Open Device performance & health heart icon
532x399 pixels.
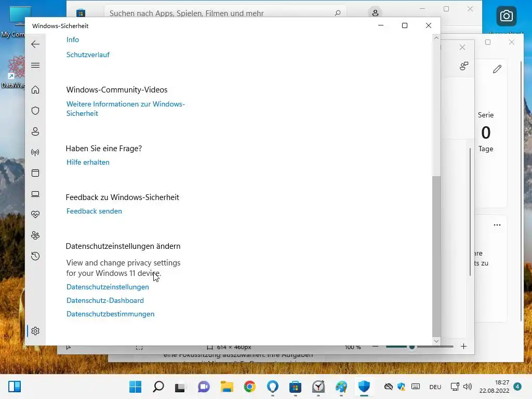coord(35,215)
